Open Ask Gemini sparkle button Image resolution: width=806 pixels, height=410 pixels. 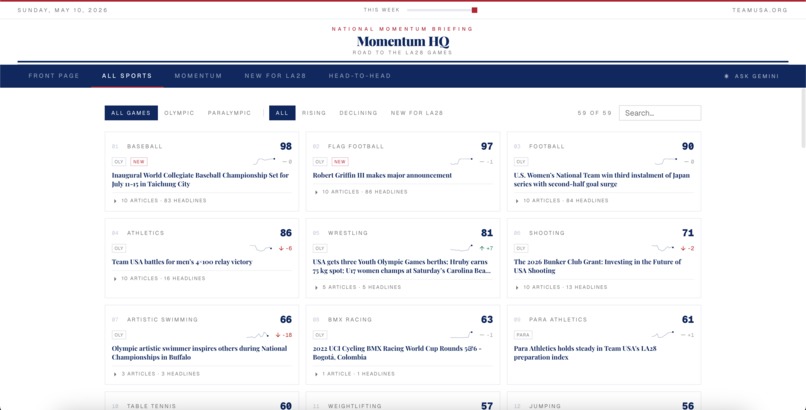coord(751,76)
